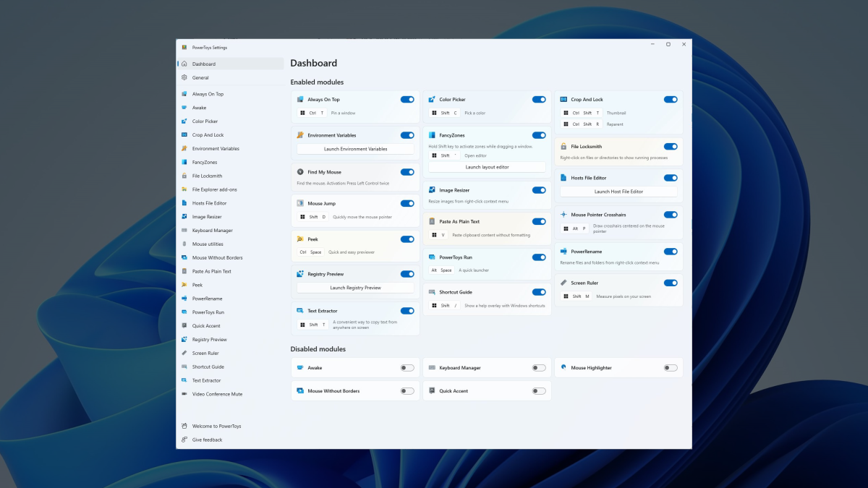Click the Registry Preview sidebar icon
The height and width of the screenshot is (488, 868).
coord(184,339)
